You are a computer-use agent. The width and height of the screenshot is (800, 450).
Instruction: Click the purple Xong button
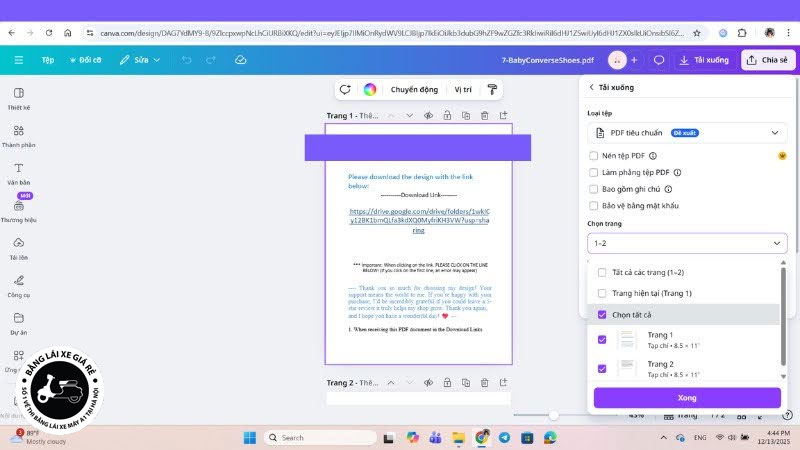click(x=687, y=398)
